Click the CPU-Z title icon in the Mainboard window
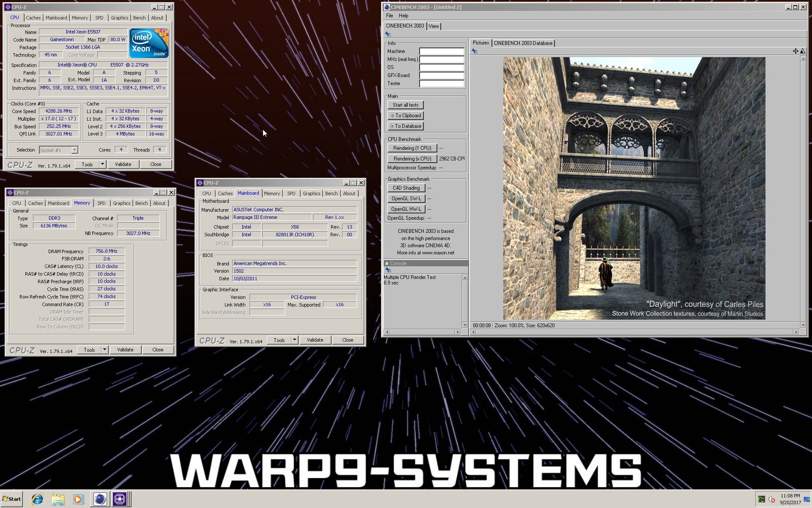 [200, 183]
